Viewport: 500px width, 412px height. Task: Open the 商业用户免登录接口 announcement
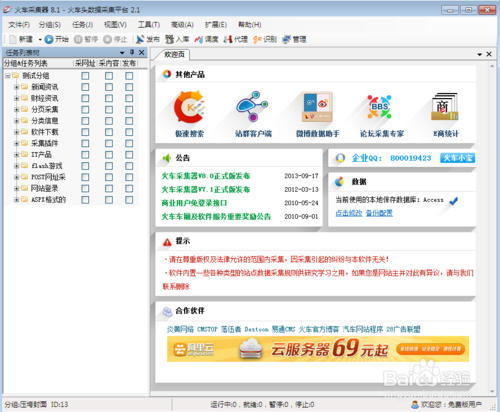194,203
